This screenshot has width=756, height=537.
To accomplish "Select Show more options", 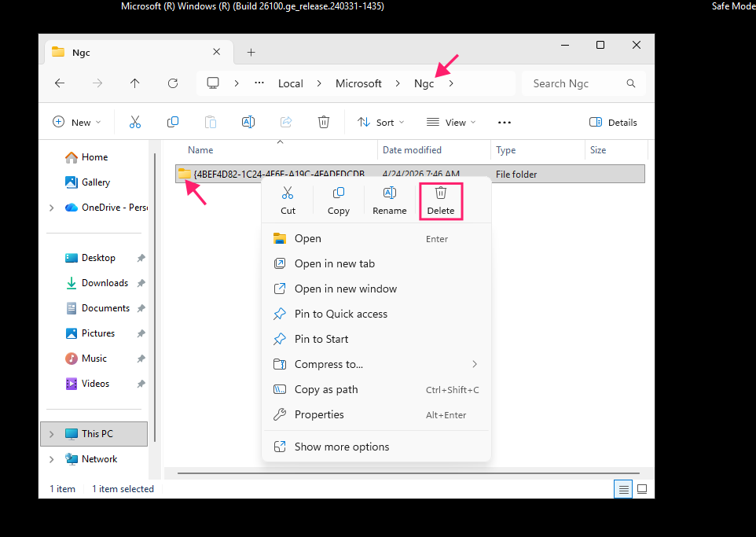I will tap(376, 447).
